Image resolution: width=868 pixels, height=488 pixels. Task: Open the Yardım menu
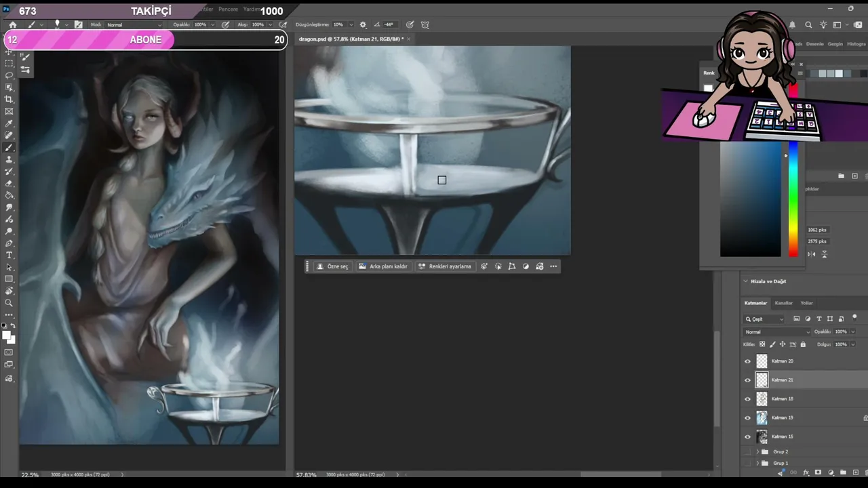(x=252, y=9)
